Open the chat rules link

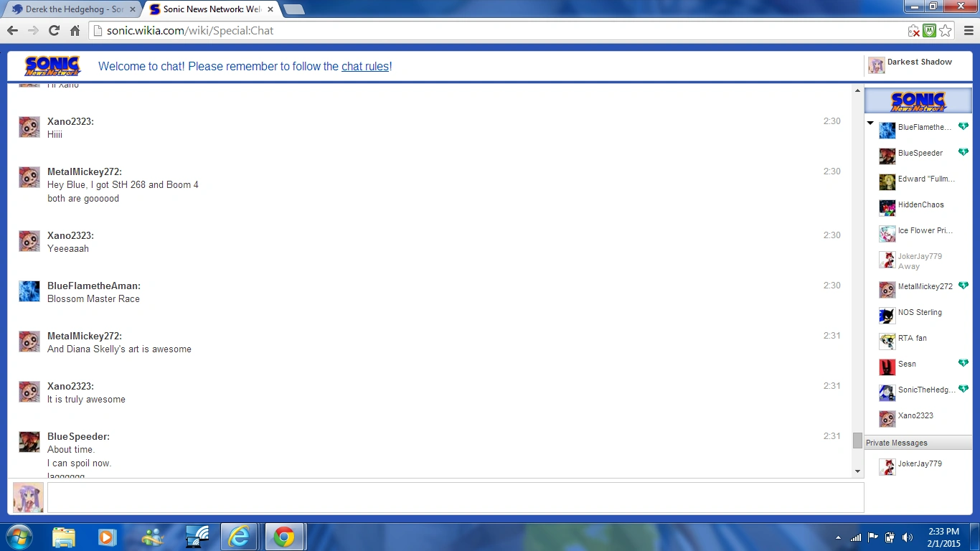click(364, 67)
